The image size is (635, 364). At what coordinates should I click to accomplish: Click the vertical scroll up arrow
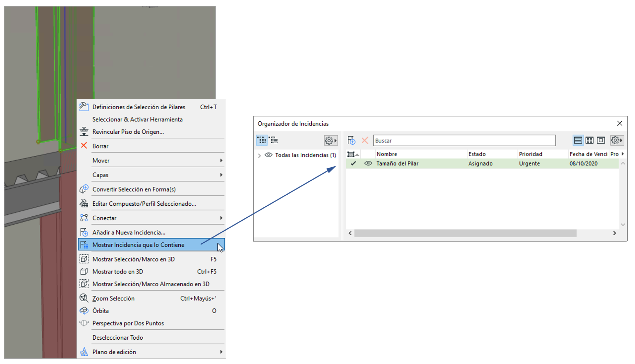pos(623,163)
